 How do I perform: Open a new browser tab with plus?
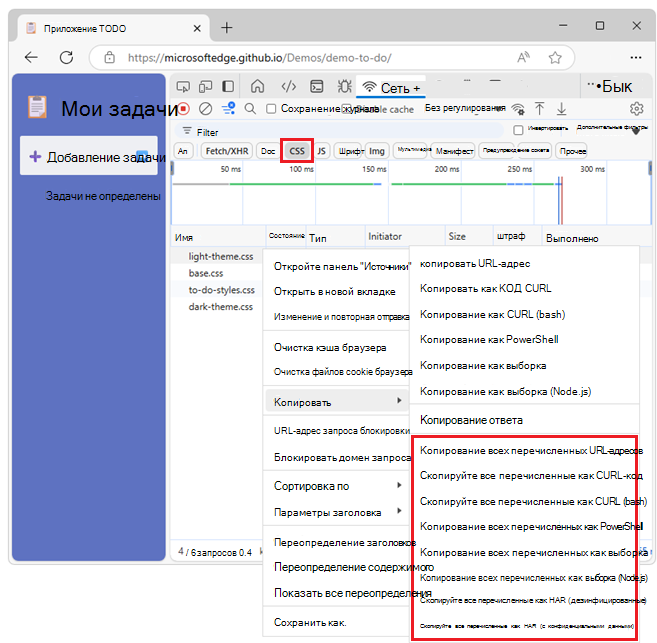point(227,28)
